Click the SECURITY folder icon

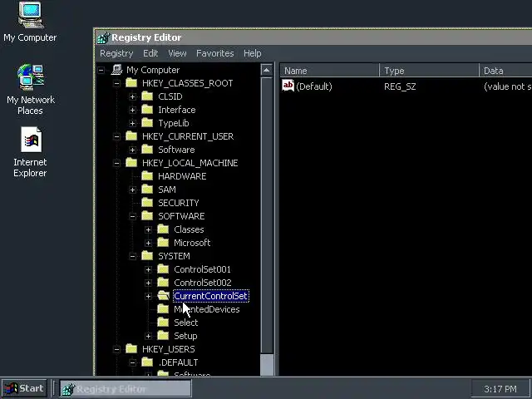147,203
